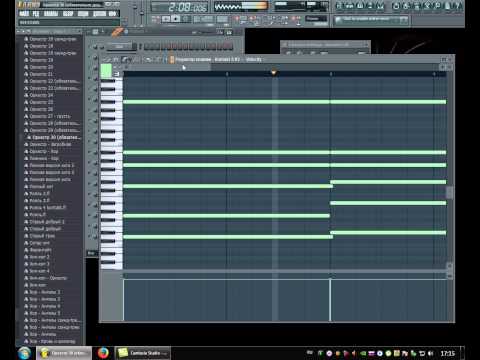The image size is (480, 360).
Task: Open Firefox from the taskbar
Action: [x=103, y=353]
